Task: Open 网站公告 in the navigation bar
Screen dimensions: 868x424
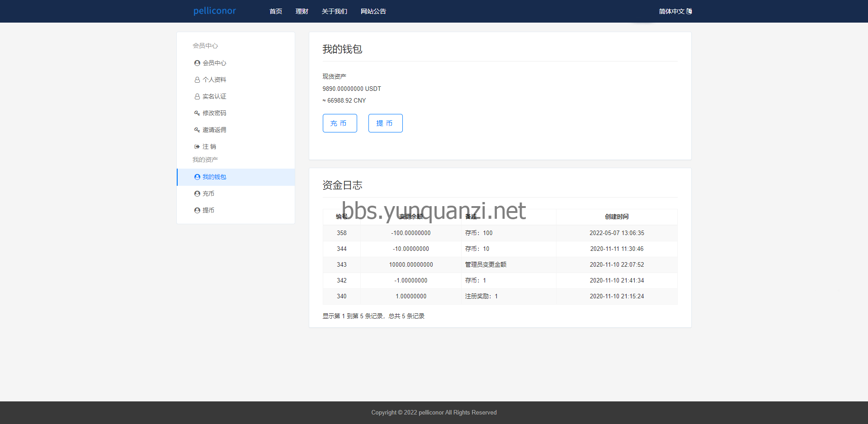Action: tap(373, 11)
